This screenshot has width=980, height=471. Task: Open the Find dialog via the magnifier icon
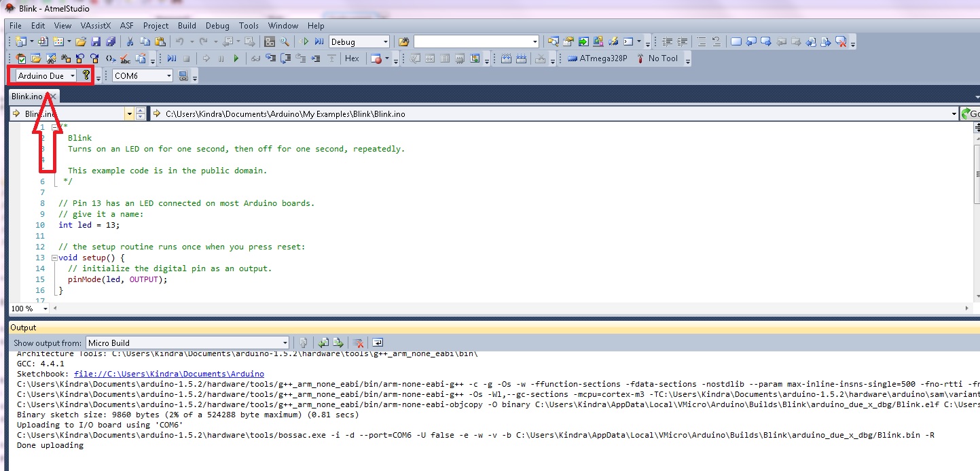pyautogui.click(x=283, y=40)
